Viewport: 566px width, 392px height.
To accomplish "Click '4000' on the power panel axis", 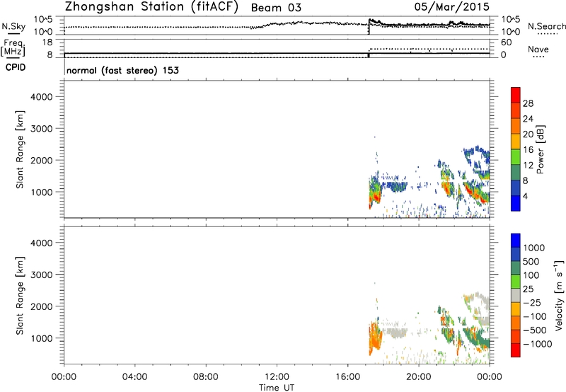I will tap(41, 97).
